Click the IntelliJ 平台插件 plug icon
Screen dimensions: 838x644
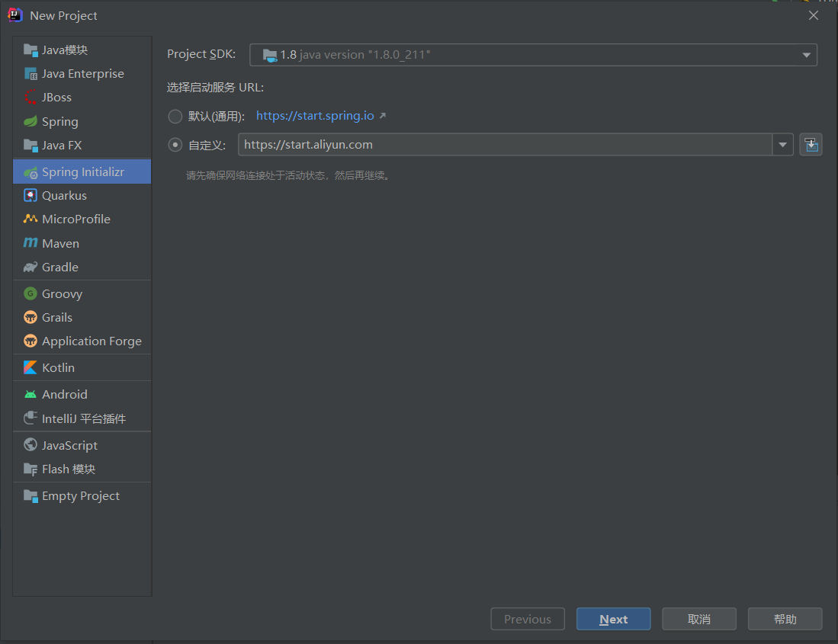point(31,418)
